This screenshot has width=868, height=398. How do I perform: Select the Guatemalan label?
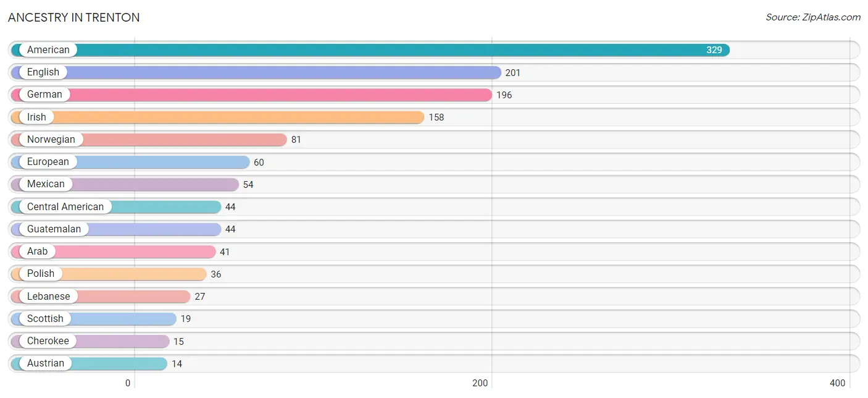click(54, 229)
